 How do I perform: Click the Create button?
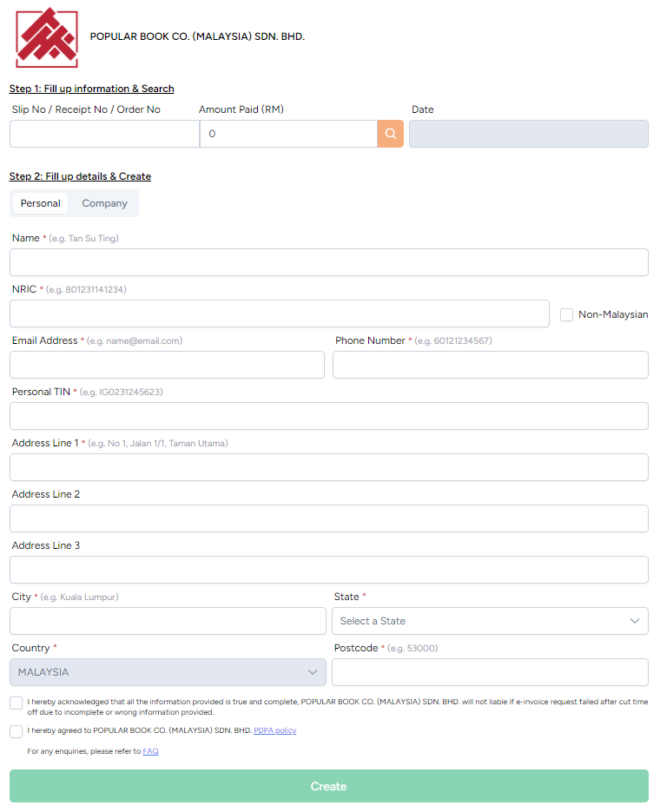[x=329, y=785]
